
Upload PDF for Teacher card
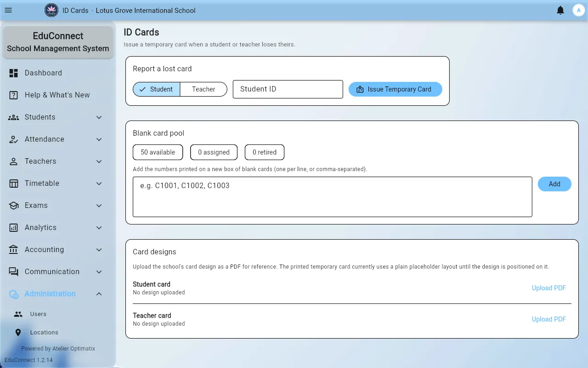548,319
